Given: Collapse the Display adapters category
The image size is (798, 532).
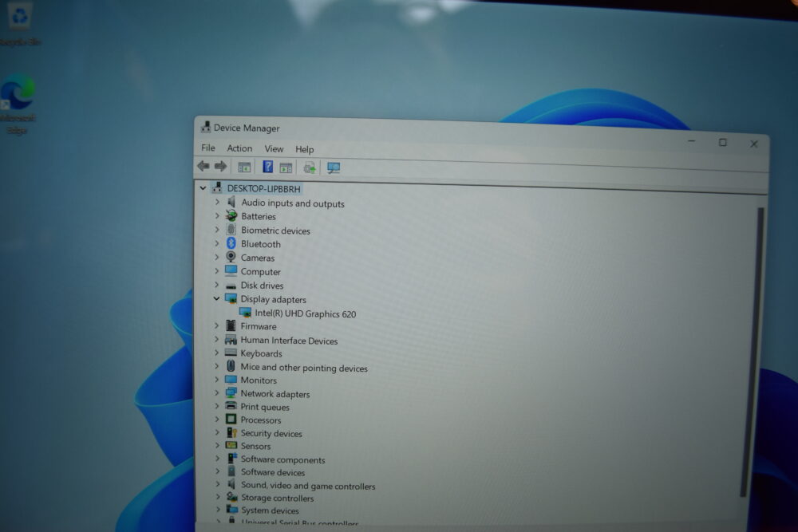Looking at the screenshot, I should (217, 298).
